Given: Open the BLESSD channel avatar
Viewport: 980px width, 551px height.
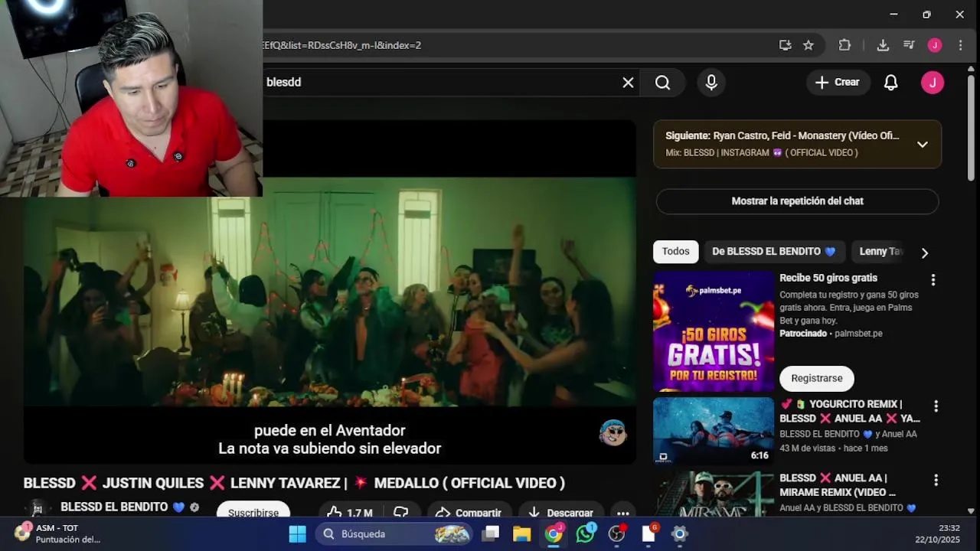Looking at the screenshot, I should pyautogui.click(x=37, y=510).
